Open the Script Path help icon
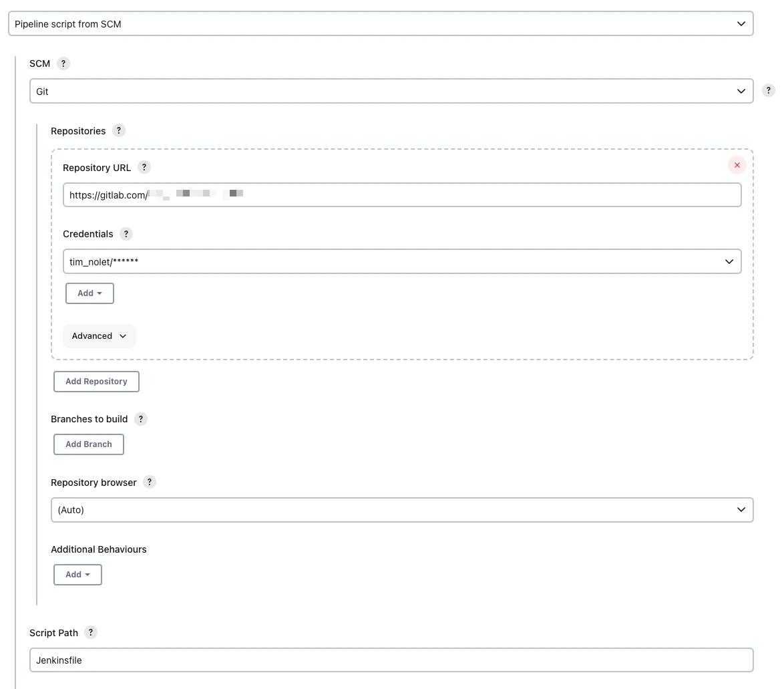 tap(91, 632)
